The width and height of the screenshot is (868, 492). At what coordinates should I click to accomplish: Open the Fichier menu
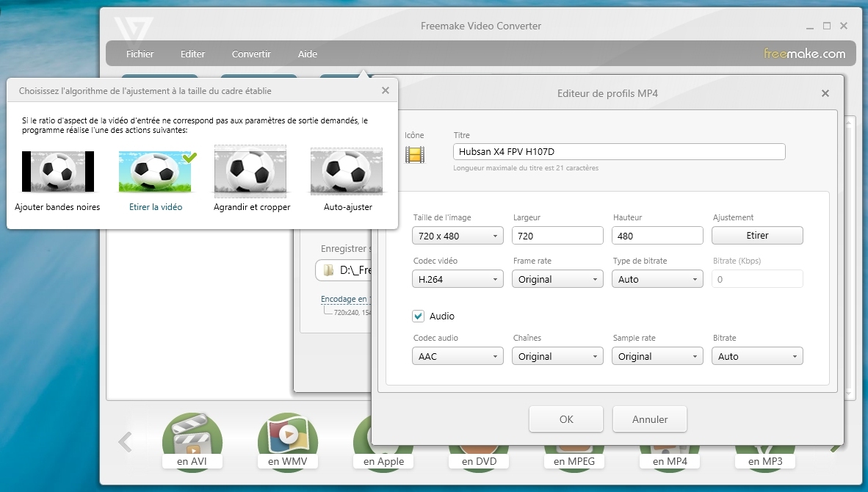click(140, 54)
